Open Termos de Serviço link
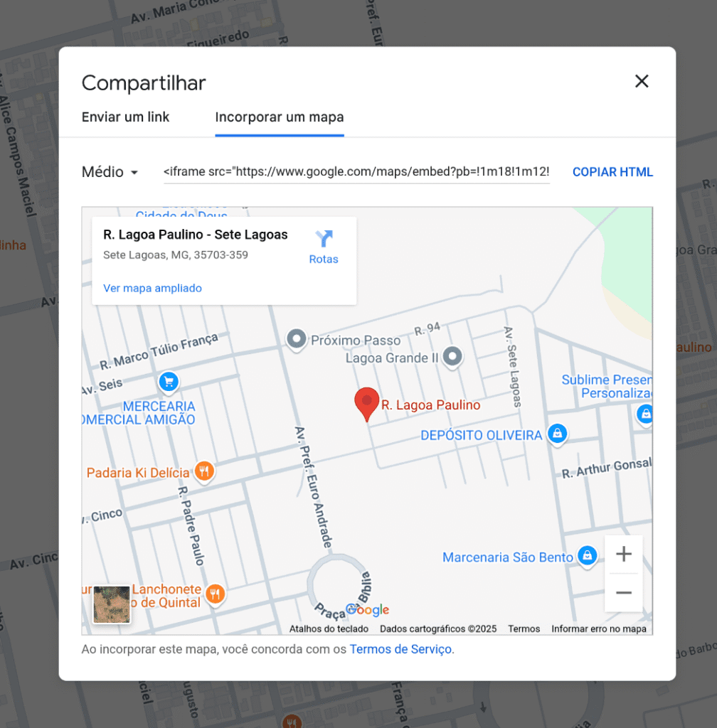 click(x=400, y=649)
